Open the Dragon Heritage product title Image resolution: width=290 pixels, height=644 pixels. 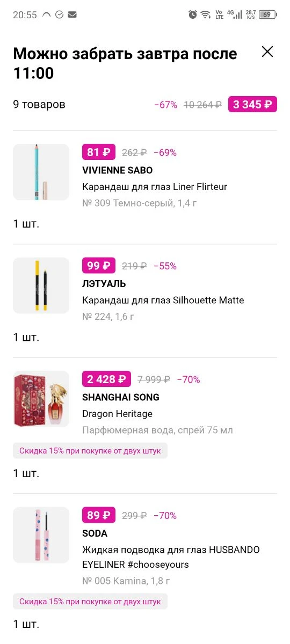click(117, 414)
